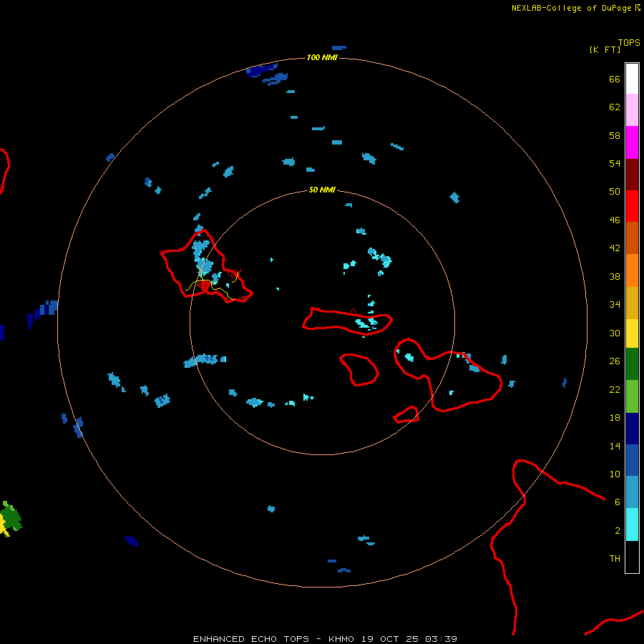Click the TOPS legend heading

[x=629, y=43]
